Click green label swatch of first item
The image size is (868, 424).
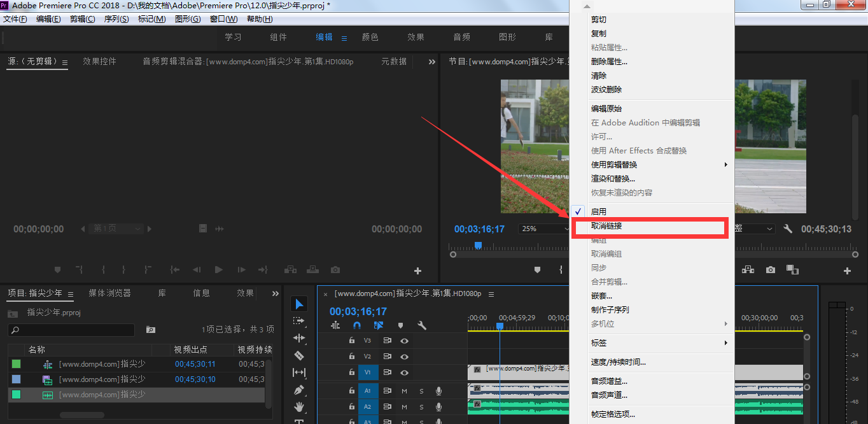coord(16,364)
